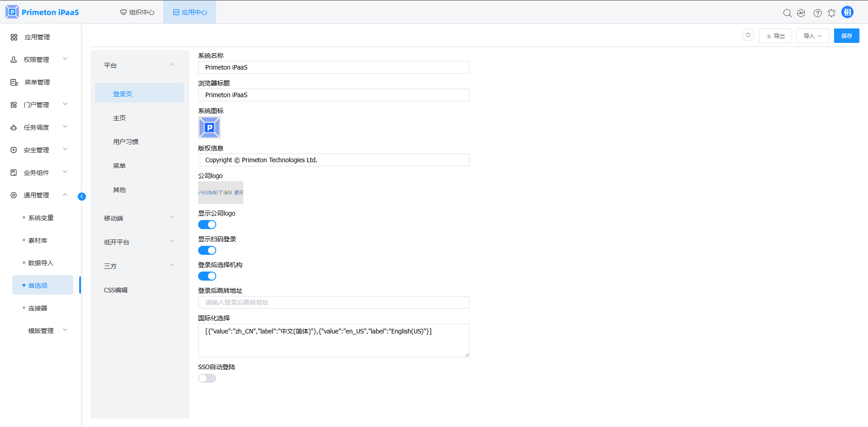Screen dimensions: 868x427
Task: Open the help question-mark icon
Action: pyautogui.click(x=817, y=13)
